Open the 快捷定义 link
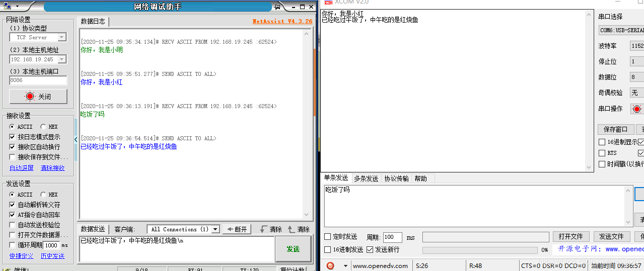The height and width of the screenshot is (271, 644). (x=22, y=256)
